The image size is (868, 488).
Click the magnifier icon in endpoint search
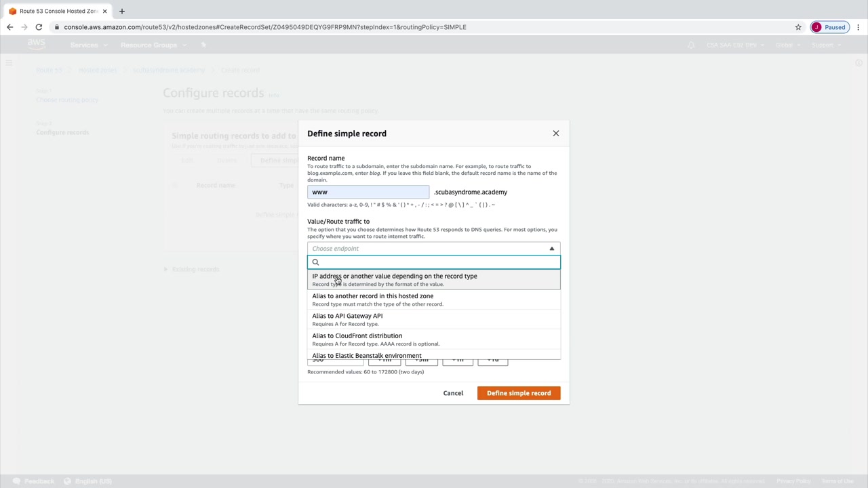click(315, 262)
